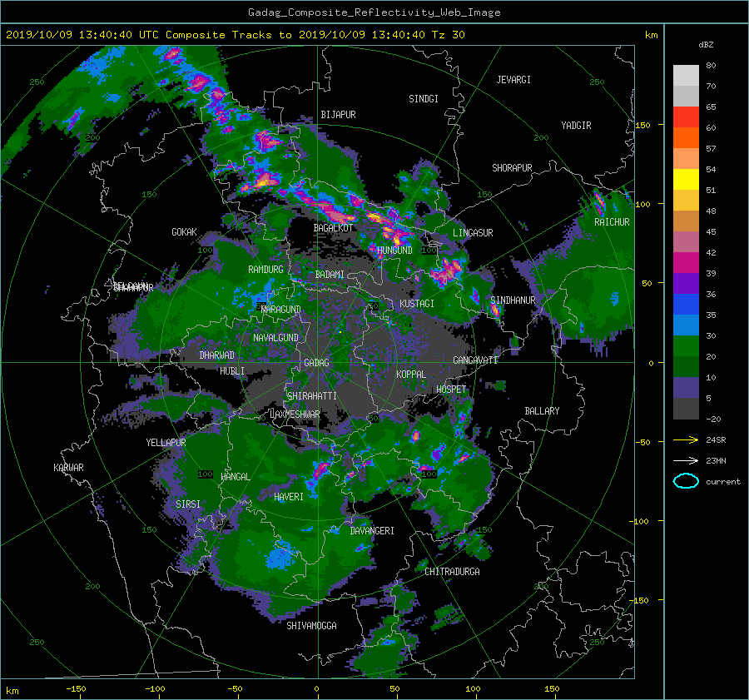Click the 0 tick on right axis
The width and height of the screenshot is (749, 700).
pyautogui.click(x=651, y=363)
